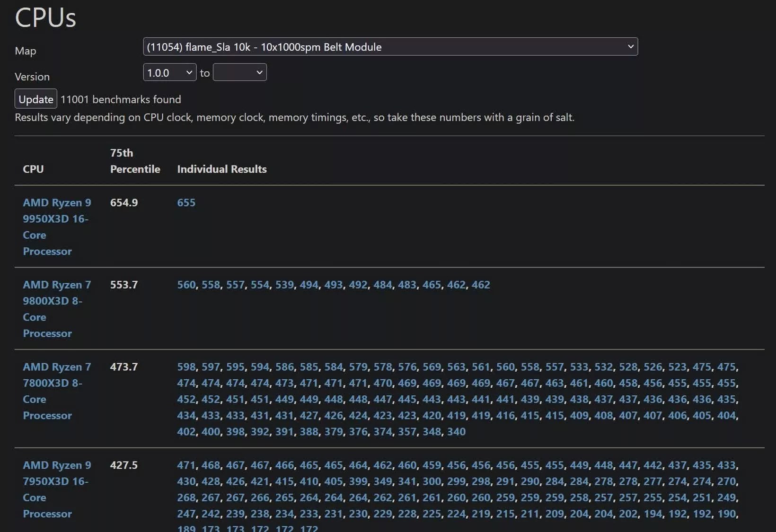
Task: Open the AMD Ryzen 7 7800X3D processor link
Action: click(57, 391)
